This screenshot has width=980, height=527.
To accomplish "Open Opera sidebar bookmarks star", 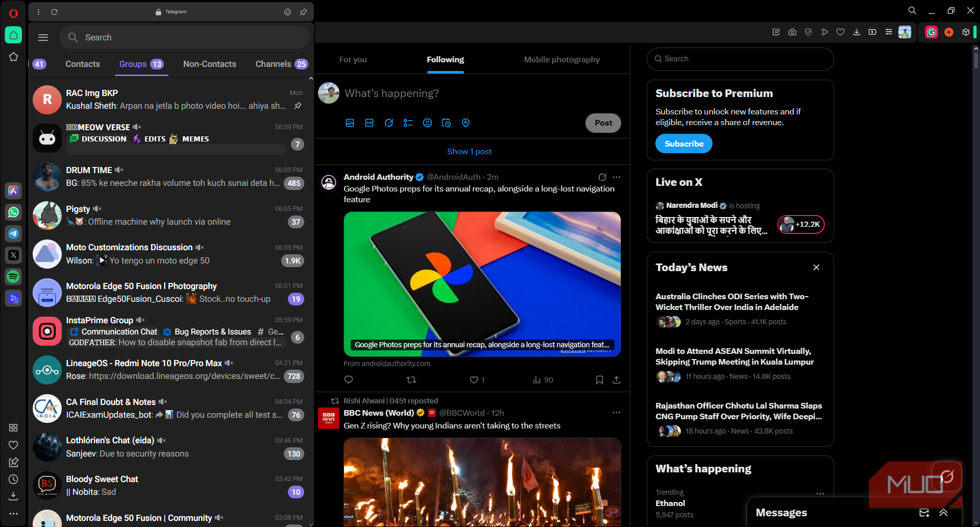I will tap(13, 57).
